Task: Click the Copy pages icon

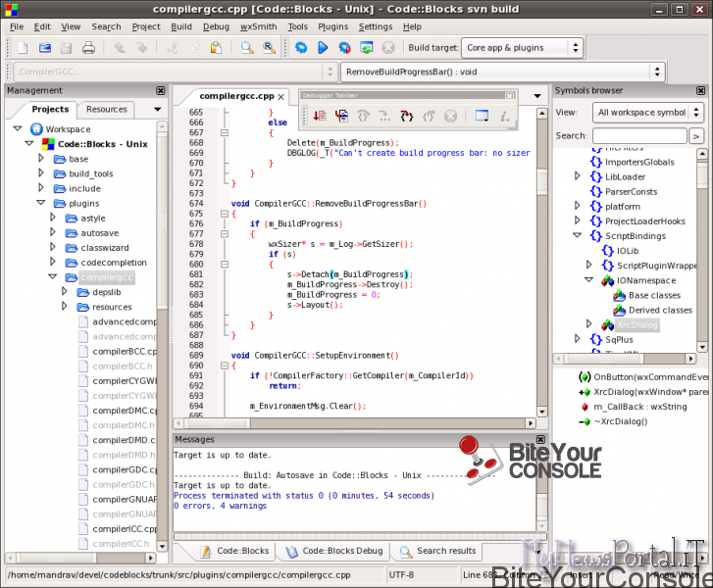Action: pyautogui.click(x=194, y=48)
